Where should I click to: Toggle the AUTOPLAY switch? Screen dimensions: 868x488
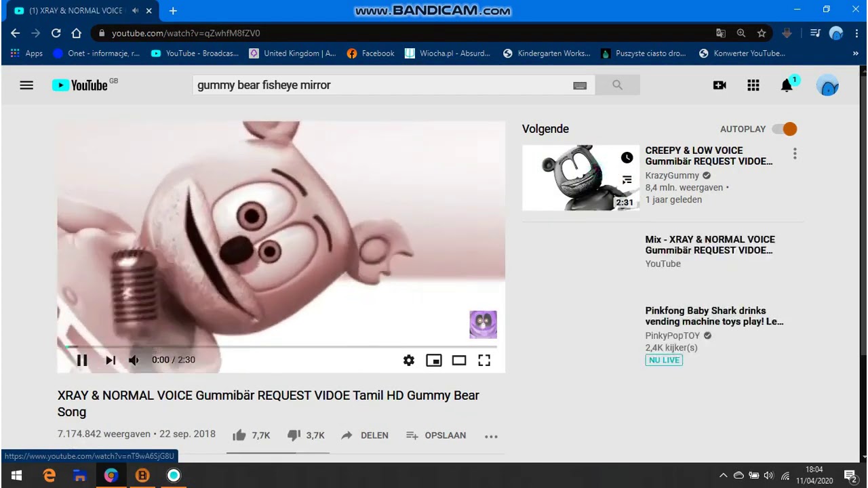(x=785, y=129)
